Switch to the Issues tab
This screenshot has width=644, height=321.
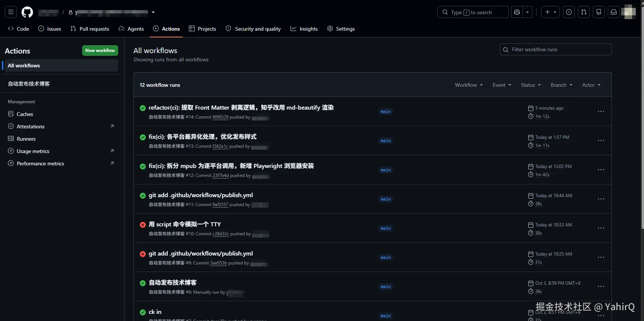tap(50, 29)
